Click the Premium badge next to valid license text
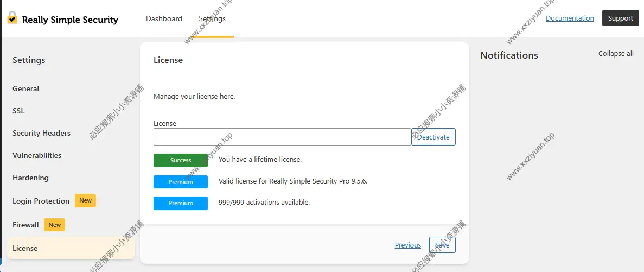The image size is (644, 272). click(180, 182)
